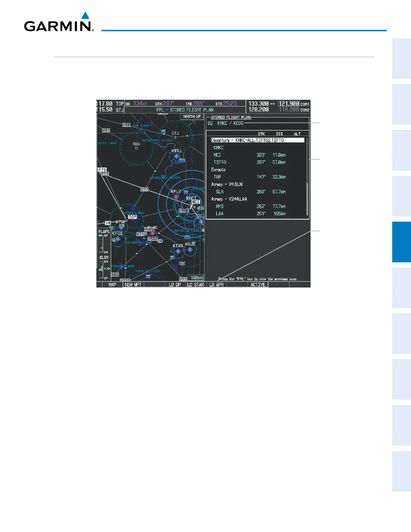The width and height of the screenshot is (411, 532).
Task: Click the GS 134KT readout
Action: [x=136, y=104]
